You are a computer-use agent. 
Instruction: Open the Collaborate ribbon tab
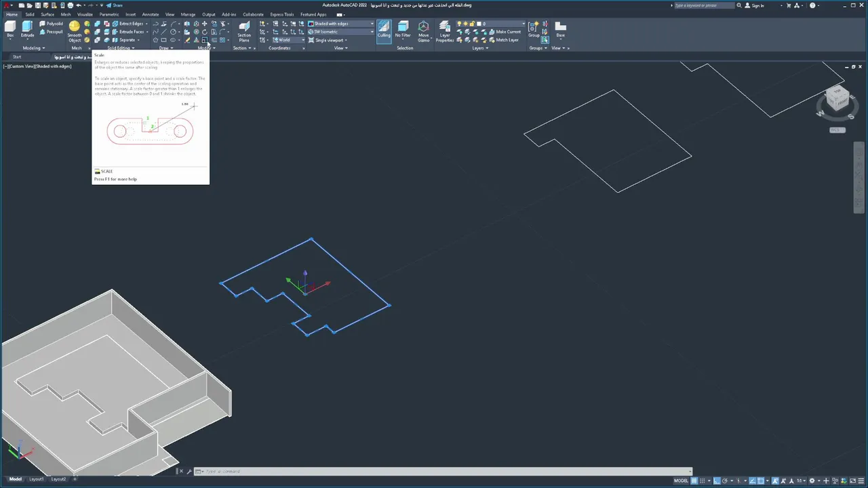(253, 14)
